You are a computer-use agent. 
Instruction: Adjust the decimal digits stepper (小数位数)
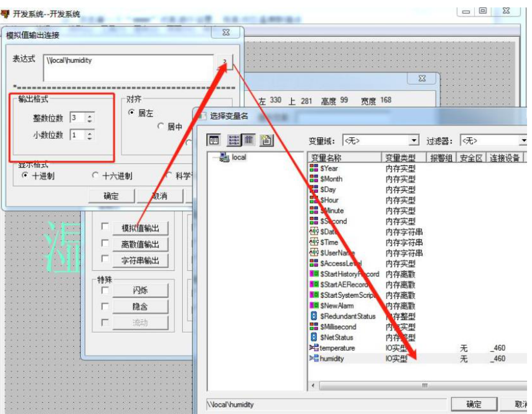[x=90, y=135]
